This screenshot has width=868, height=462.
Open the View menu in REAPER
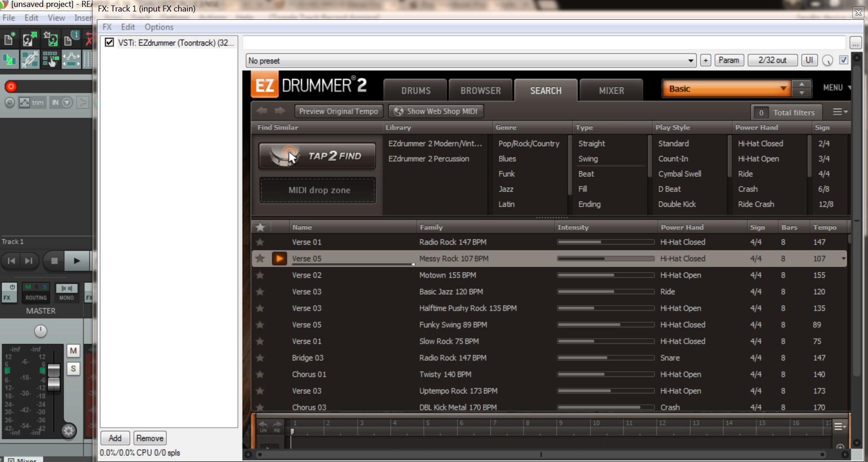(x=56, y=18)
